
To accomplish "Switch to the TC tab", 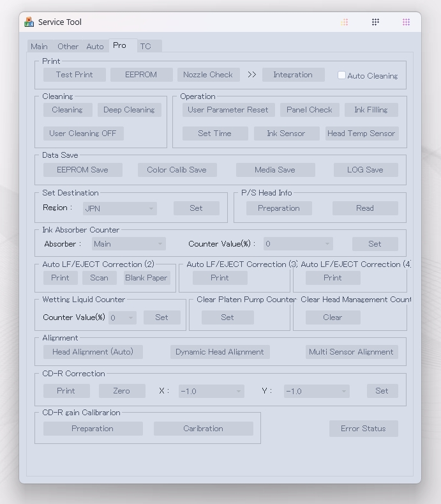I will pyautogui.click(x=146, y=47).
